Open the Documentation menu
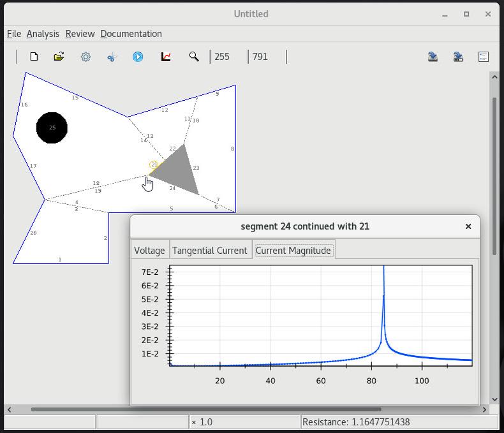Image resolution: width=504 pixels, height=433 pixels. tap(131, 34)
